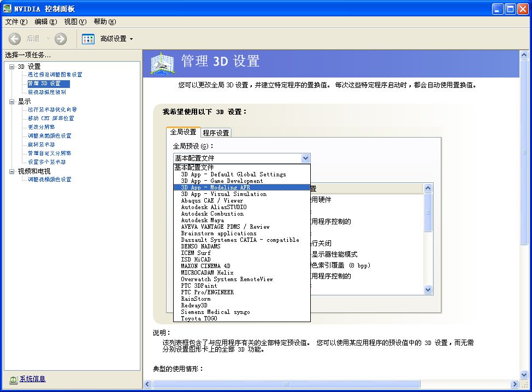Open the 系统信息 link
The width and height of the screenshot is (532, 392).
coord(33,379)
